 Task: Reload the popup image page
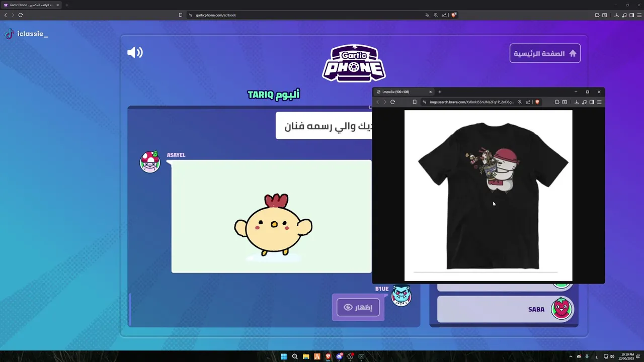(x=392, y=102)
